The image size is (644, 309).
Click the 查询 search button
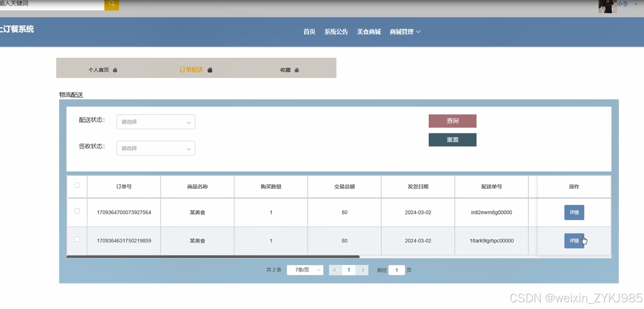452,121
